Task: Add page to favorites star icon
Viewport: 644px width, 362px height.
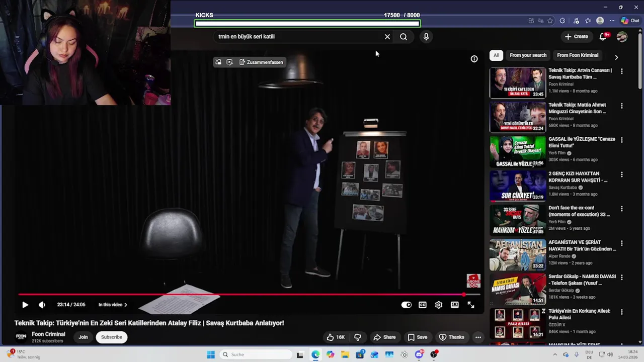Action: (x=550, y=21)
